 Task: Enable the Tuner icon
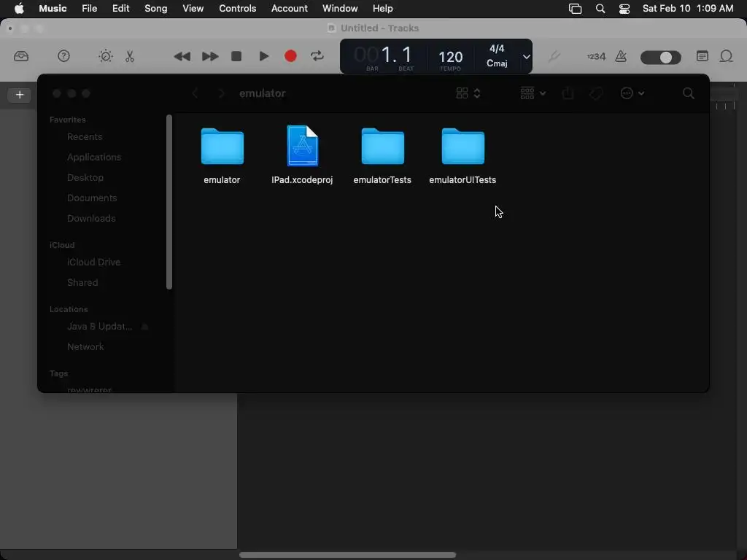[554, 56]
